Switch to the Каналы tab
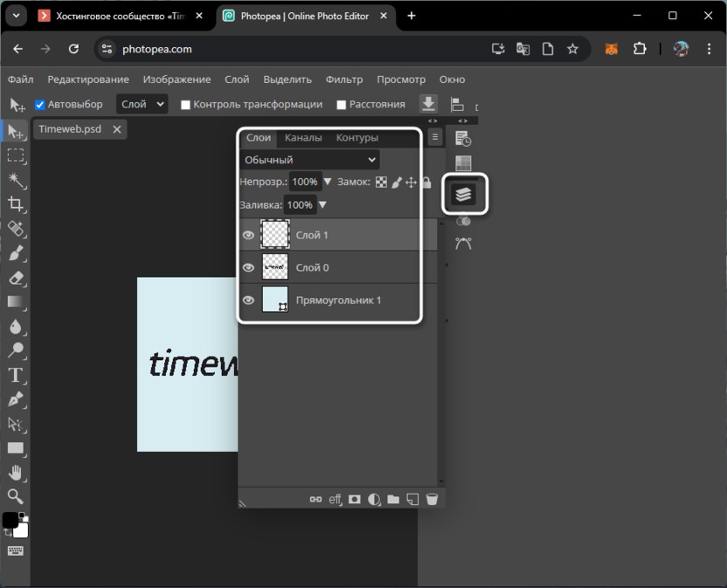Image resolution: width=727 pixels, height=588 pixels. pyautogui.click(x=303, y=138)
